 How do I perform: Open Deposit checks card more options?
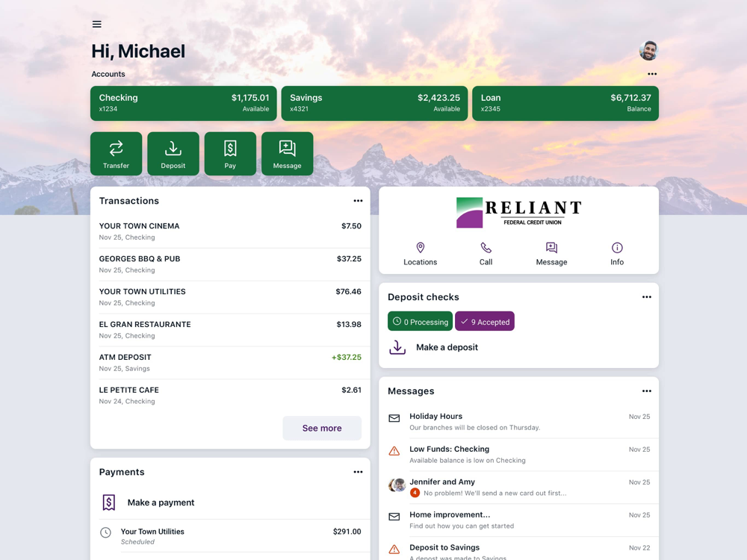[x=646, y=297]
